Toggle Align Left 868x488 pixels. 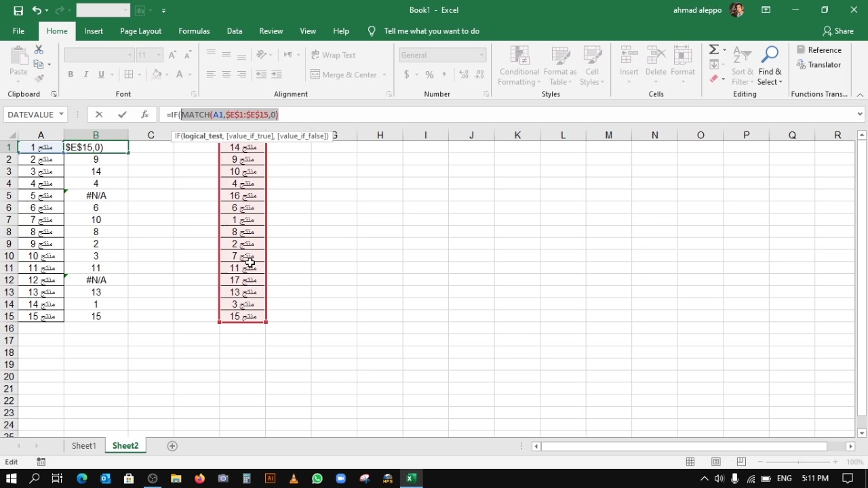tap(211, 75)
